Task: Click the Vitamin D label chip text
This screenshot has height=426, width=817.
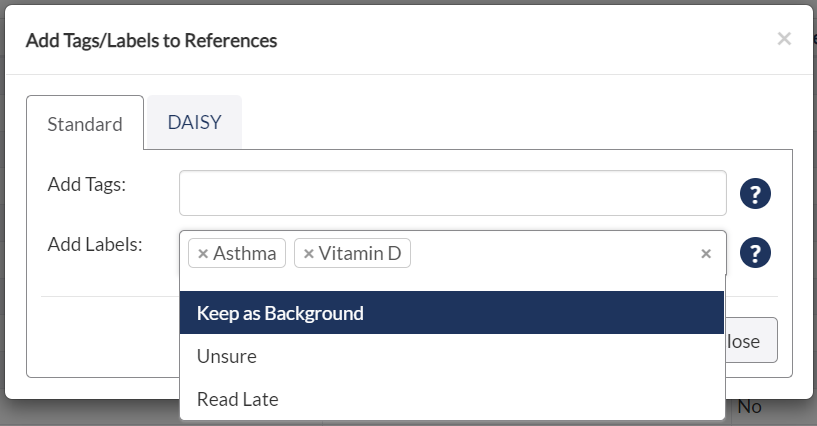Action: pyautogui.click(x=360, y=254)
